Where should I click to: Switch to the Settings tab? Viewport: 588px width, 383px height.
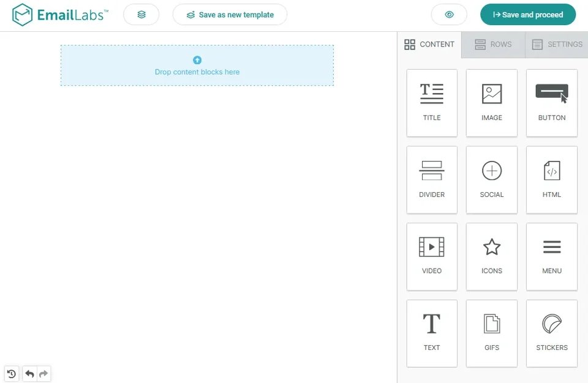tap(557, 45)
